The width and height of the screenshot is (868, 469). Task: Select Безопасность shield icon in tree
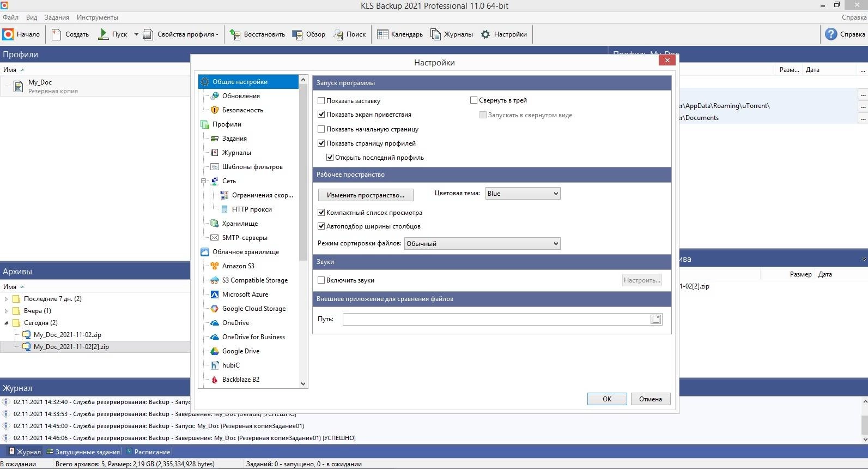point(215,110)
